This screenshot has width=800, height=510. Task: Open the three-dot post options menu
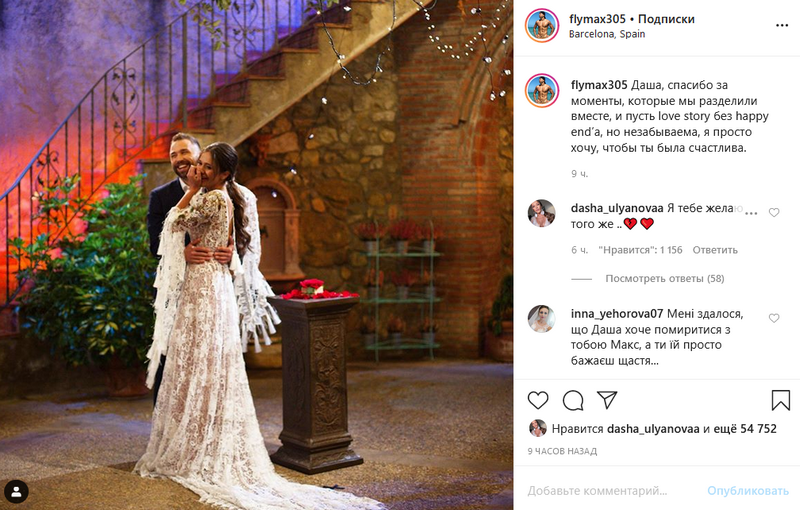[x=782, y=26]
